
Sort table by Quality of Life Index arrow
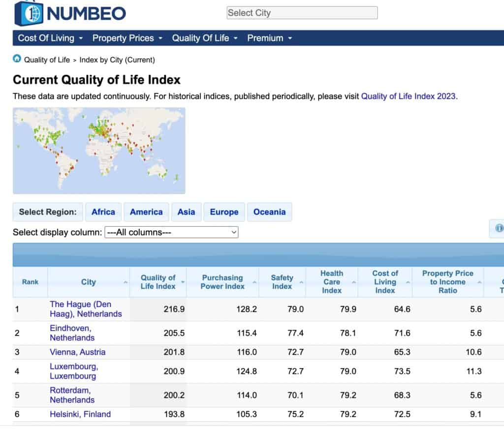click(x=183, y=282)
